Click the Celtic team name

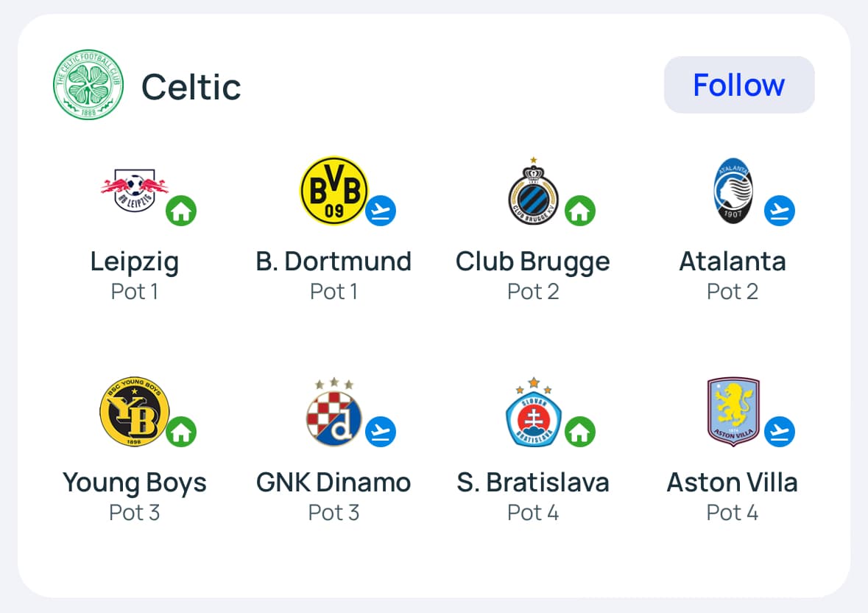coord(191,87)
